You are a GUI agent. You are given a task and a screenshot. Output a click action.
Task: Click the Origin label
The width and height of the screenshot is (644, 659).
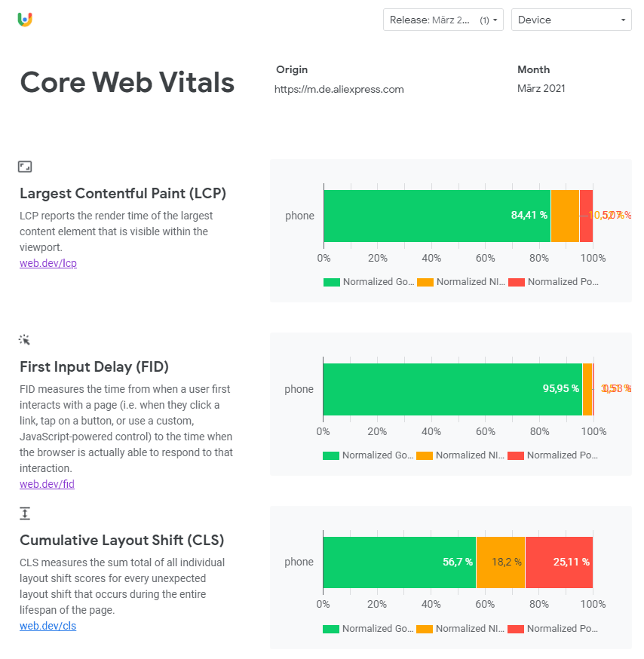(292, 70)
